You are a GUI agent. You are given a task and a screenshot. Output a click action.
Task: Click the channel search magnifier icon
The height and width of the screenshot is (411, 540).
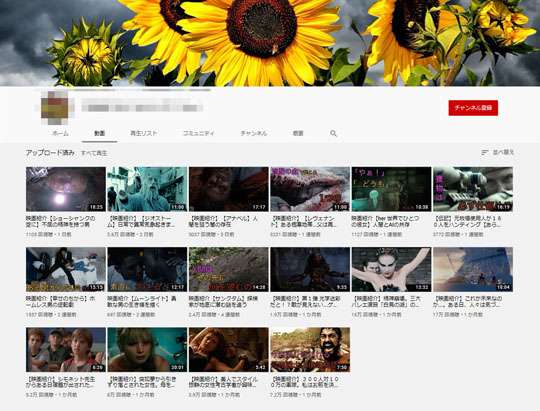333,133
